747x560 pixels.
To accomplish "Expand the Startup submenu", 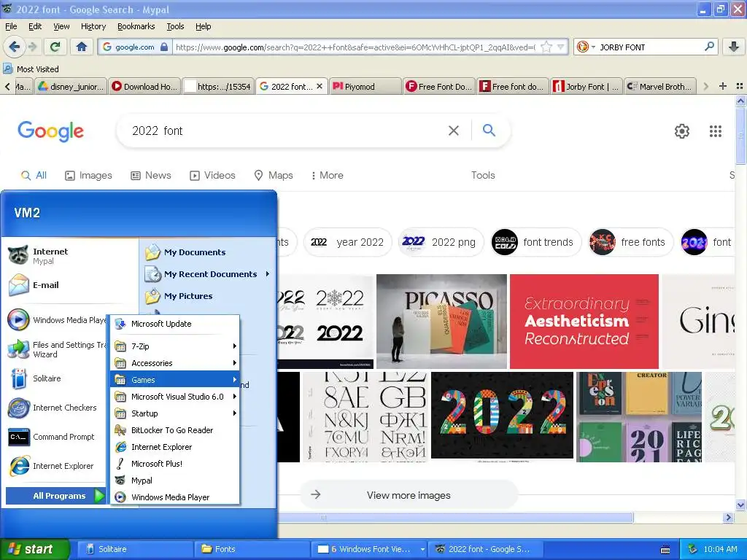I will click(x=175, y=413).
